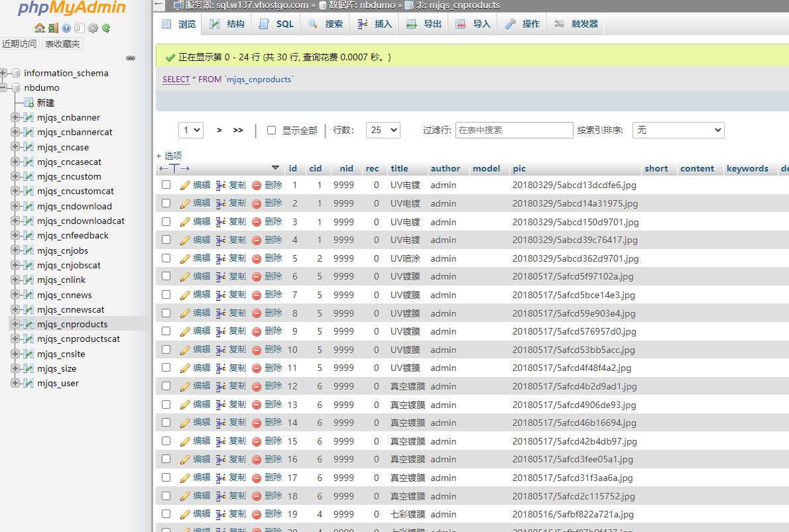Open the 行数 rows-per-page dropdown
Screen dimensions: 789x532
pyautogui.click(x=383, y=131)
